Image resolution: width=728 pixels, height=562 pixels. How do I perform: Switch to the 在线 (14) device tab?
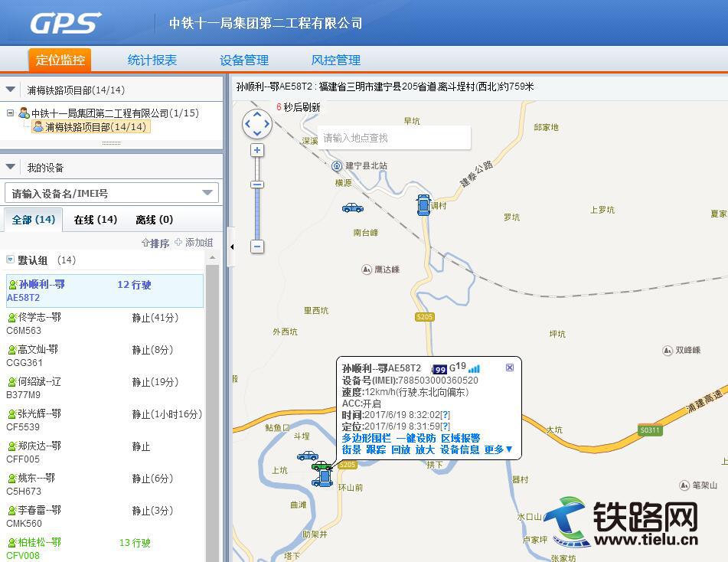coord(95,220)
